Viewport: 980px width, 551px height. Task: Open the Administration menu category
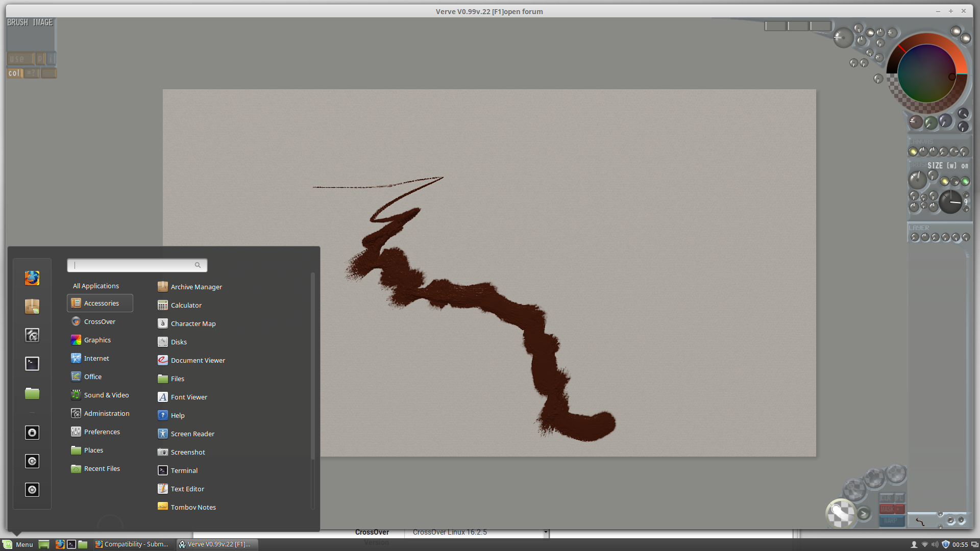point(106,413)
